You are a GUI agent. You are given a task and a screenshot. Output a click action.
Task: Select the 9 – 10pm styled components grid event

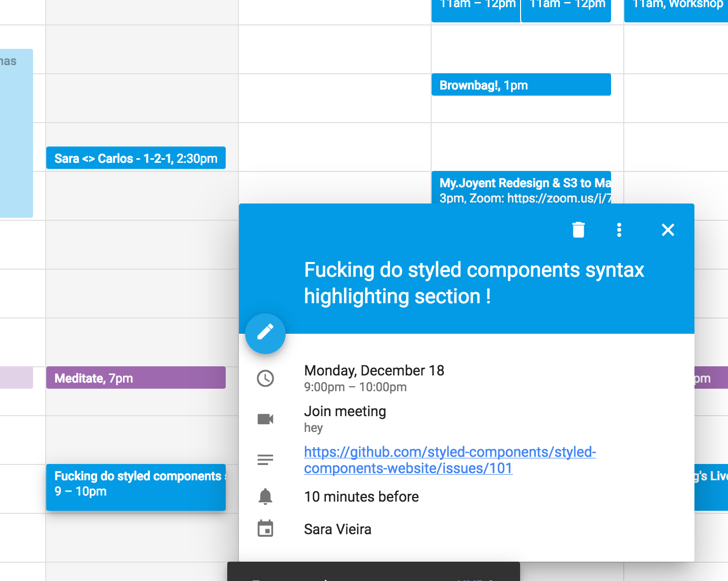(x=136, y=487)
